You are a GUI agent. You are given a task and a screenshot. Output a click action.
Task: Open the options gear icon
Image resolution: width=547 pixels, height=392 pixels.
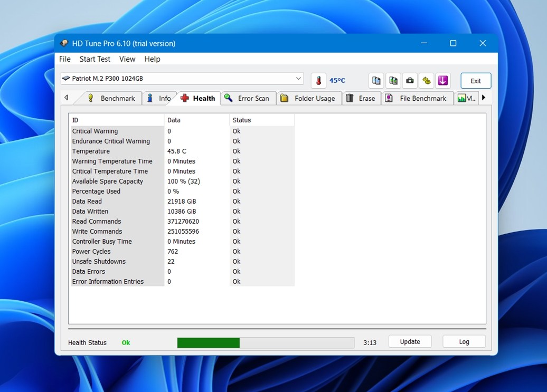426,81
